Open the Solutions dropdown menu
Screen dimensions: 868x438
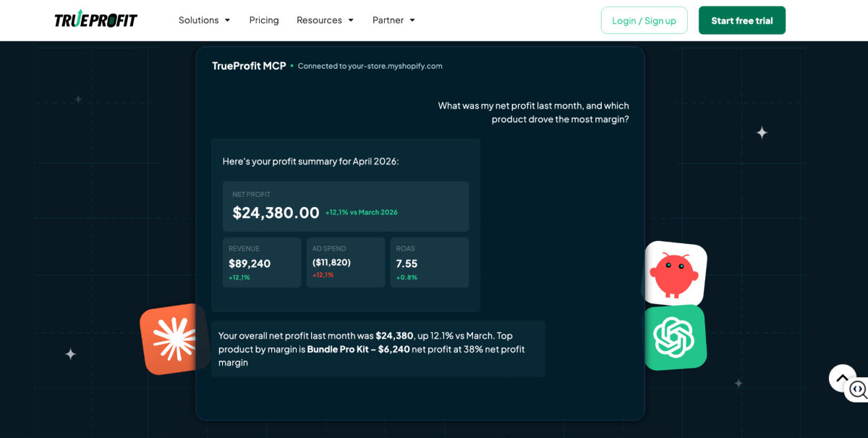[205, 20]
